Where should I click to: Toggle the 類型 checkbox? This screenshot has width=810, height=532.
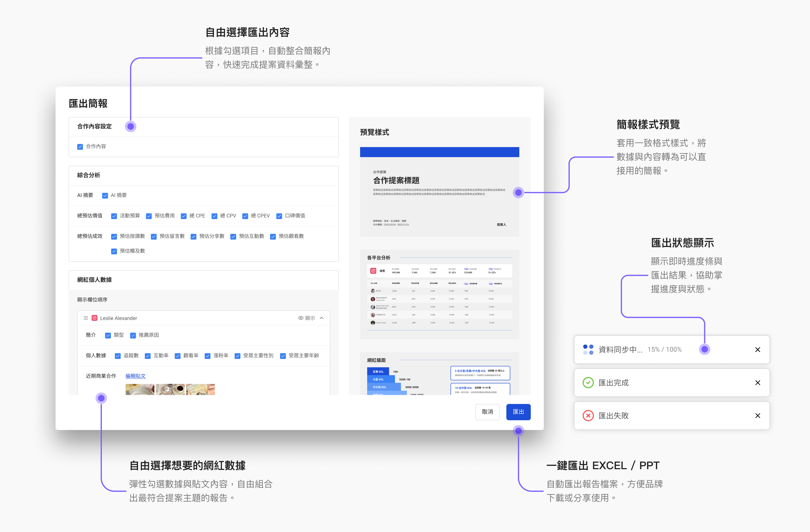tap(108, 335)
